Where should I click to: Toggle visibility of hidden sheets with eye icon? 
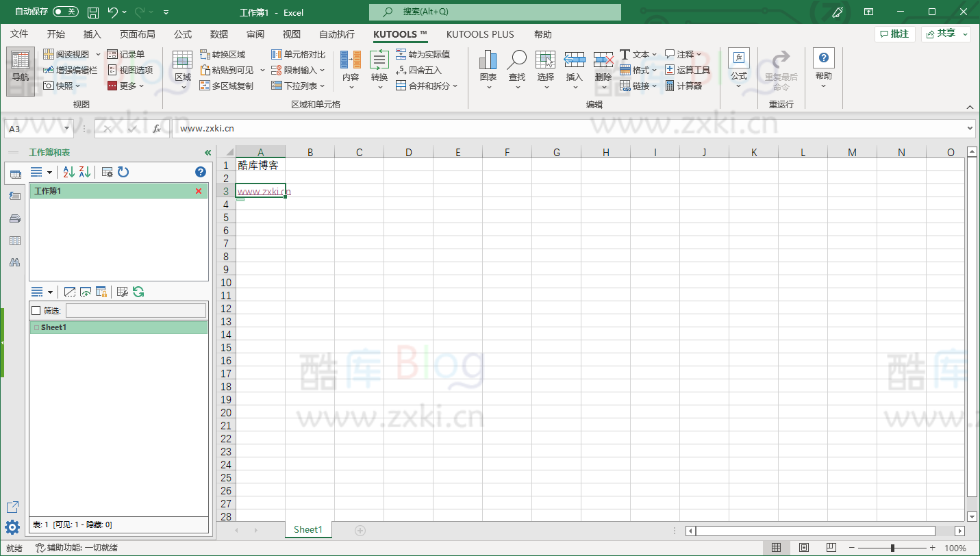[86, 292]
